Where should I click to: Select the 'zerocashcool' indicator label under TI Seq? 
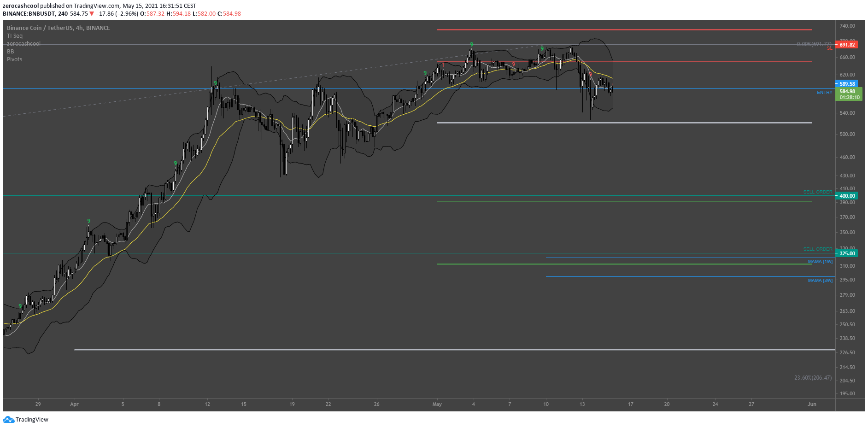[x=23, y=44]
